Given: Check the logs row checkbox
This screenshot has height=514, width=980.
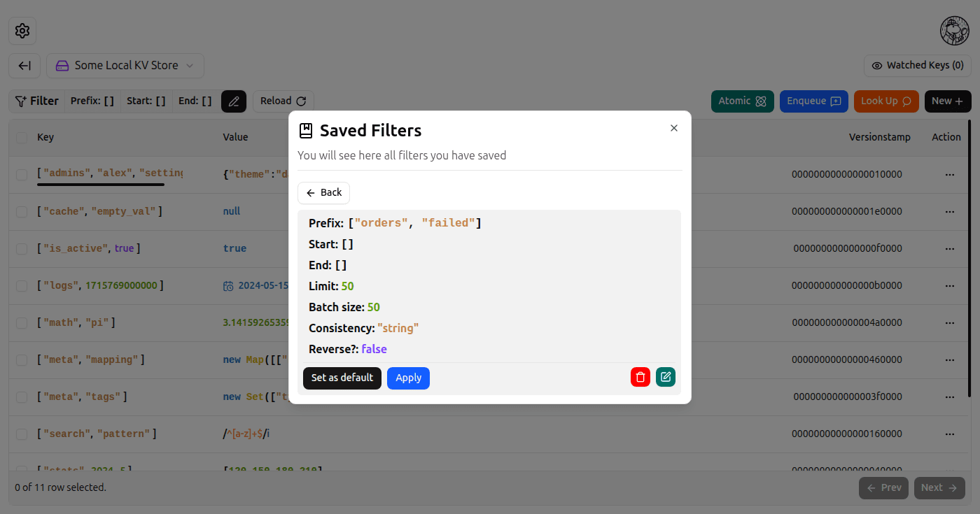Looking at the screenshot, I should (22, 286).
